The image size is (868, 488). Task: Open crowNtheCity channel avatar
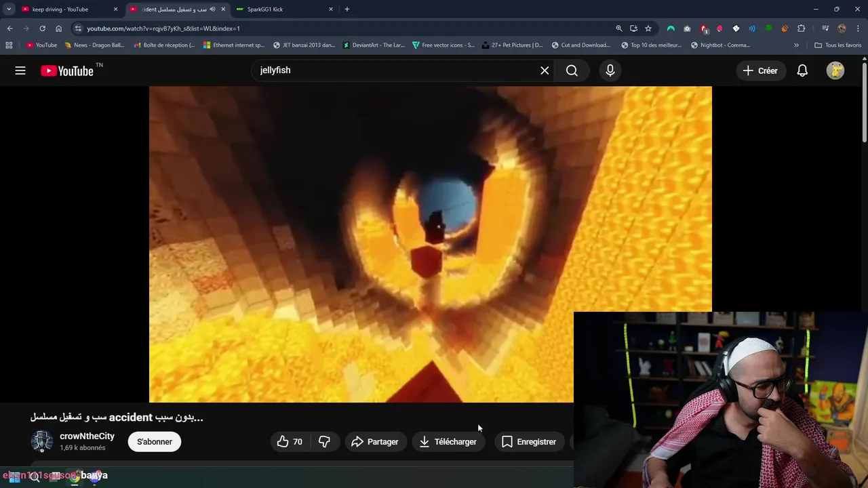pos(42,442)
